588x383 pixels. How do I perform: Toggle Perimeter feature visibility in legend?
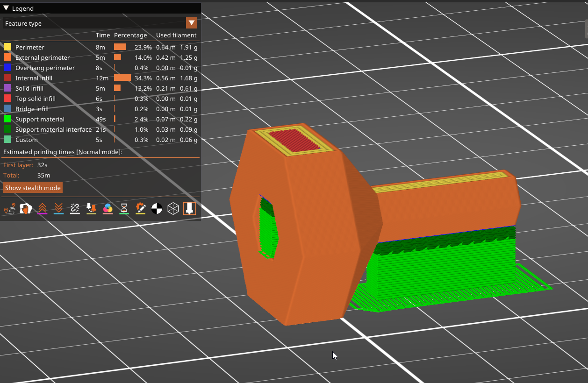100,47
